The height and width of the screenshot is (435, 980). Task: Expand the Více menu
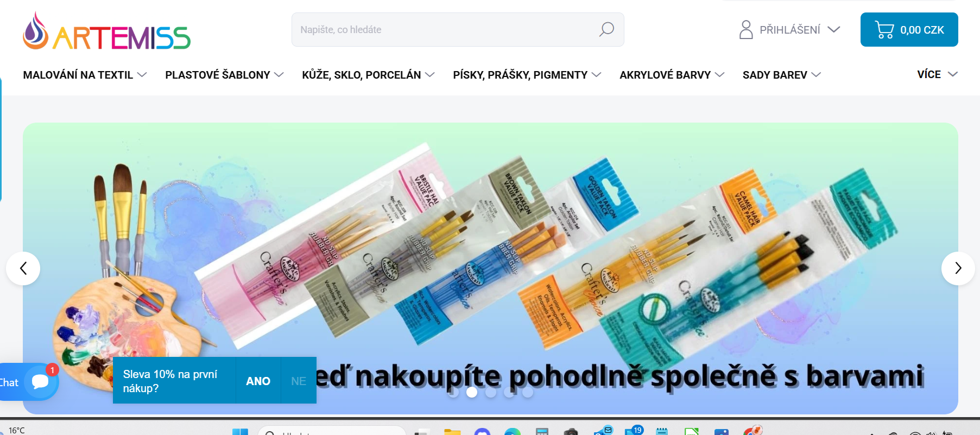pyautogui.click(x=937, y=74)
